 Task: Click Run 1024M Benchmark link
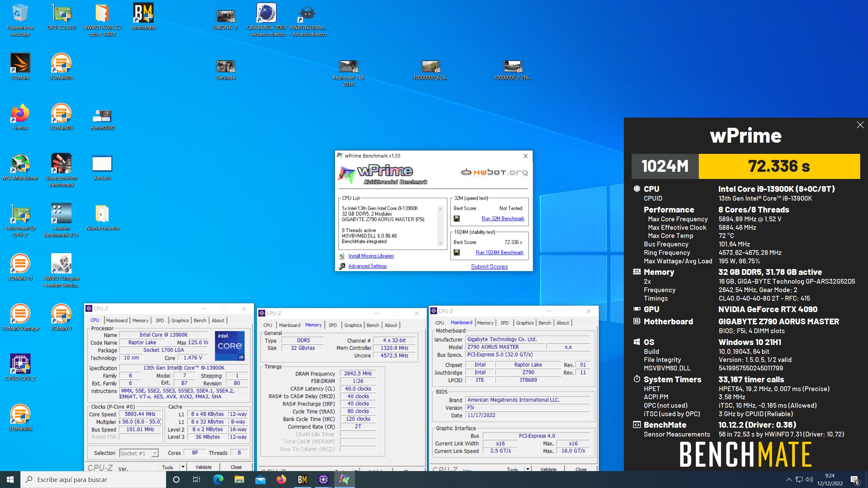pyautogui.click(x=499, y=252)
